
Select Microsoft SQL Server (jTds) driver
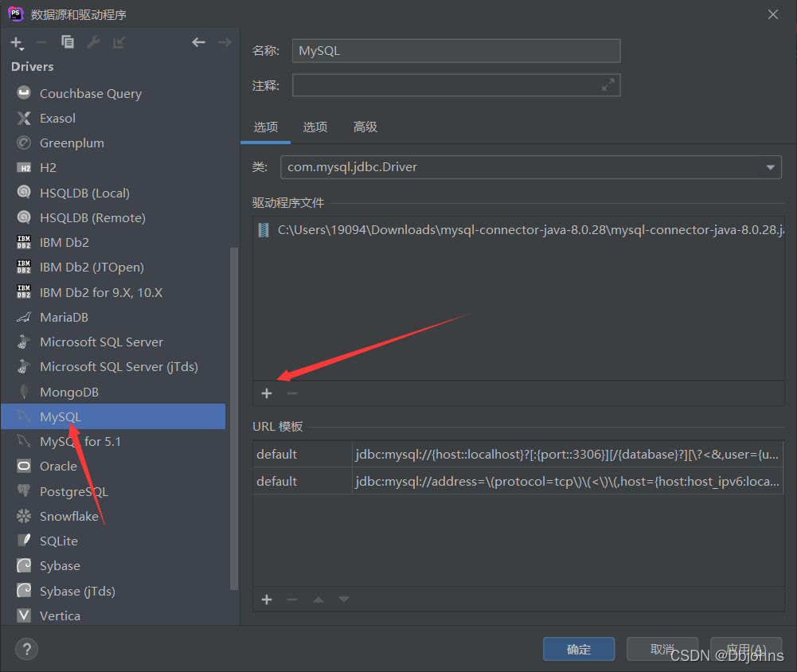point(113,367)
